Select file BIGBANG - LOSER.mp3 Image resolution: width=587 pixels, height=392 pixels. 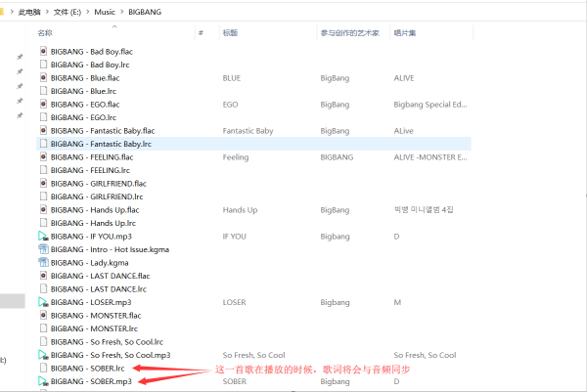(91, 302)
